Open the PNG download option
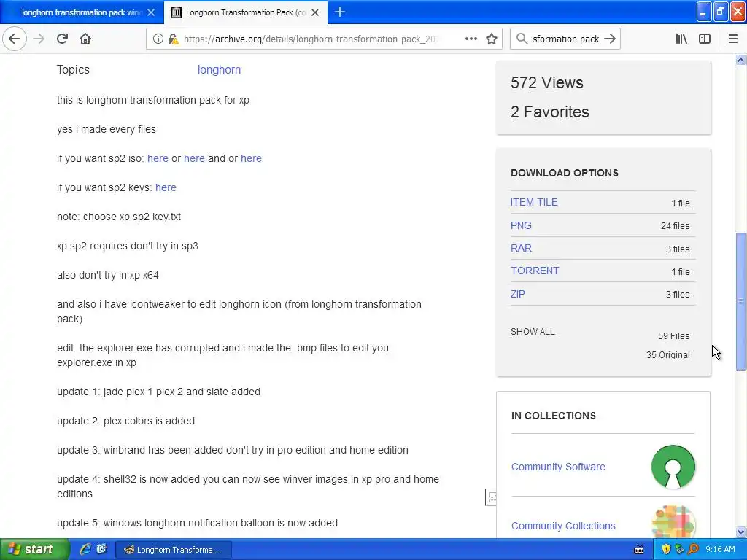This screenshot has height=560, width=747. point(521,225)
